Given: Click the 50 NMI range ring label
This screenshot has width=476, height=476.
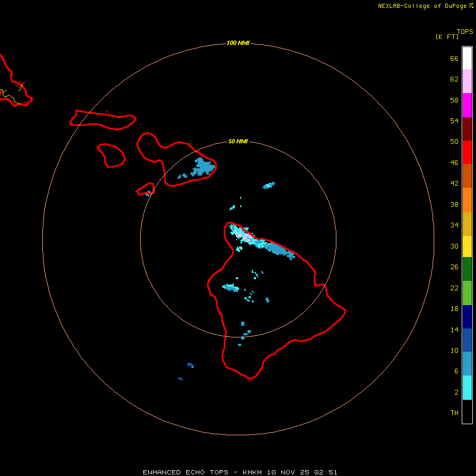Looking at the screenshot, I should (x=238, y=141).
